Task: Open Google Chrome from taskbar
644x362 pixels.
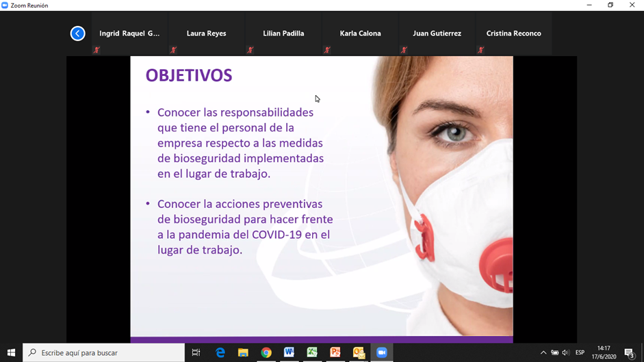Action: click(x=266, y=352)
